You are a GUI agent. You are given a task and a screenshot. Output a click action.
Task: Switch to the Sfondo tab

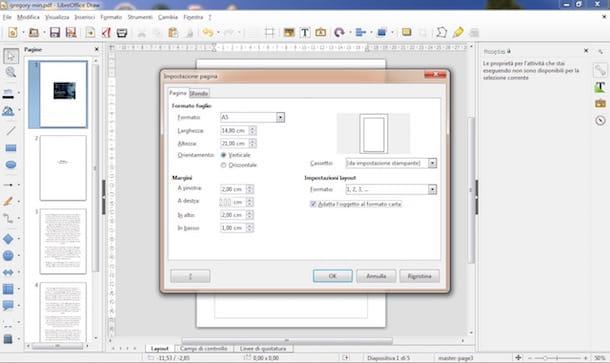[x=199, y=93]
